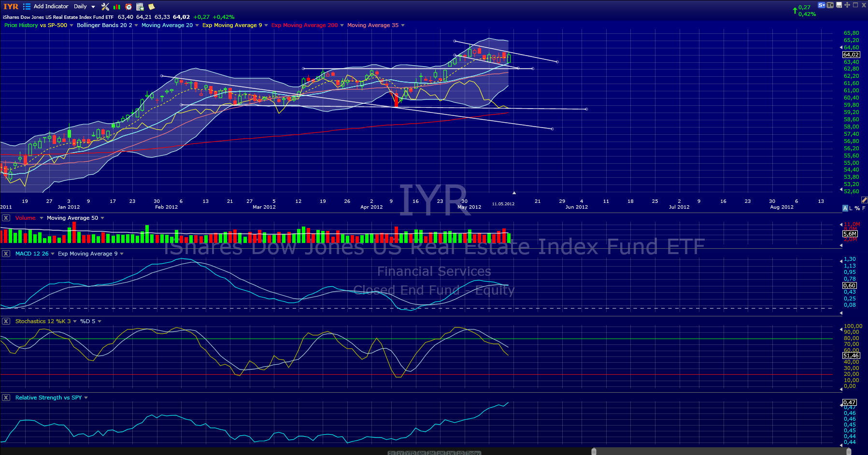This screenshot has width=868, height=455.
Task: Select the 1M time range
Action: click(x=441, y=453)
